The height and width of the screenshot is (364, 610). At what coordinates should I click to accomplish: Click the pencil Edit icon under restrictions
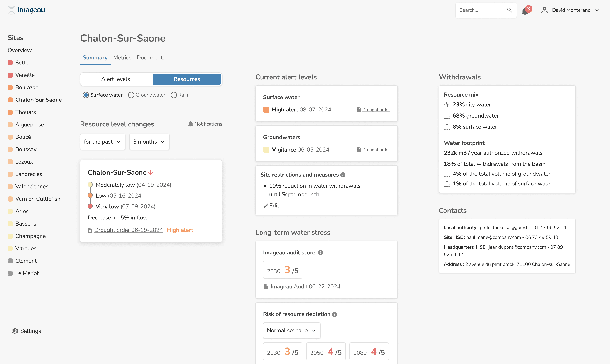pos(266,206)
